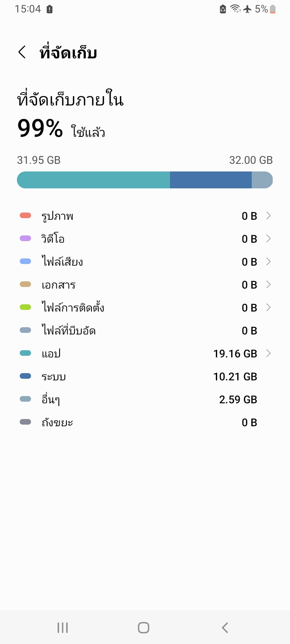The width and height of the screenshot is (290, 644).
Task: Open เอกสาร storage category
Action: point(59,285)
